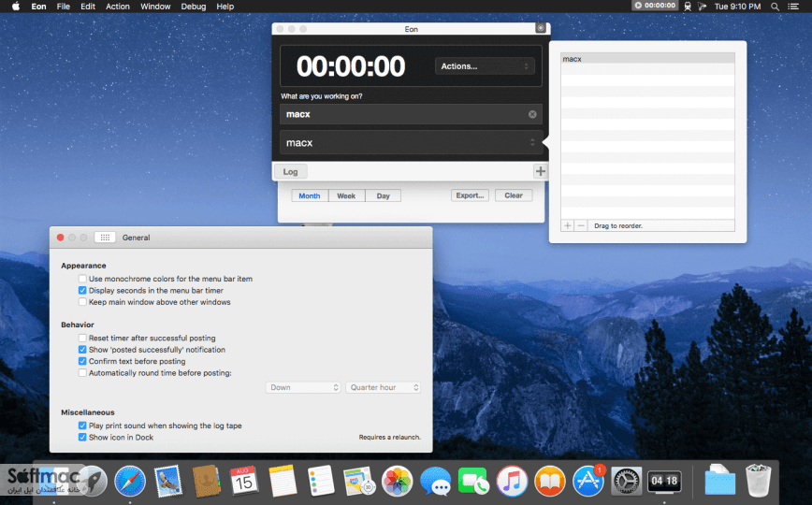
Task: Open the Actions... dropdown in Eon
Action: point(485,66)
